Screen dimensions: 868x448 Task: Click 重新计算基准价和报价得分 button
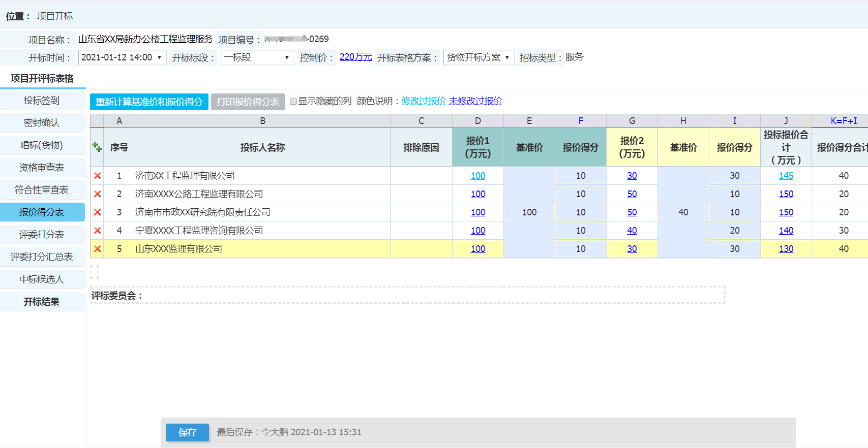(x=149, y=102)
